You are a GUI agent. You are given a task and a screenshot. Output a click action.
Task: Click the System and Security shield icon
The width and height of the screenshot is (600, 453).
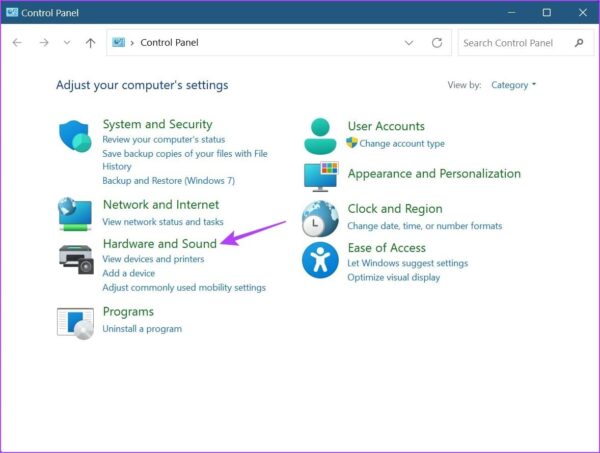coord(75,137)
